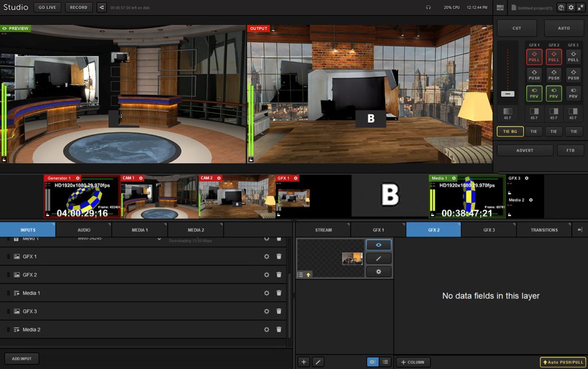Click the ADD INPUT button
This screenshot has height=369, width=588.
pos(22,359)
